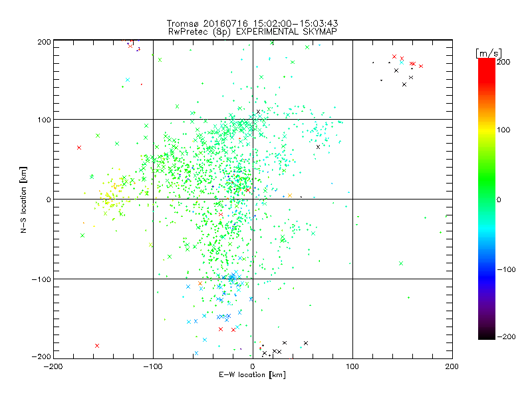Click the "-200" label on the color bar scale
Image resolution: width=532 pixels, height=399 pixels.
(506, 336)
